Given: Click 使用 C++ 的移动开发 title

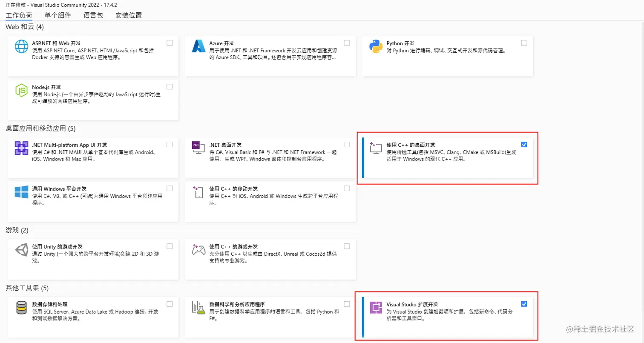Looking at the screenshot, I should [x=233, y=189].
